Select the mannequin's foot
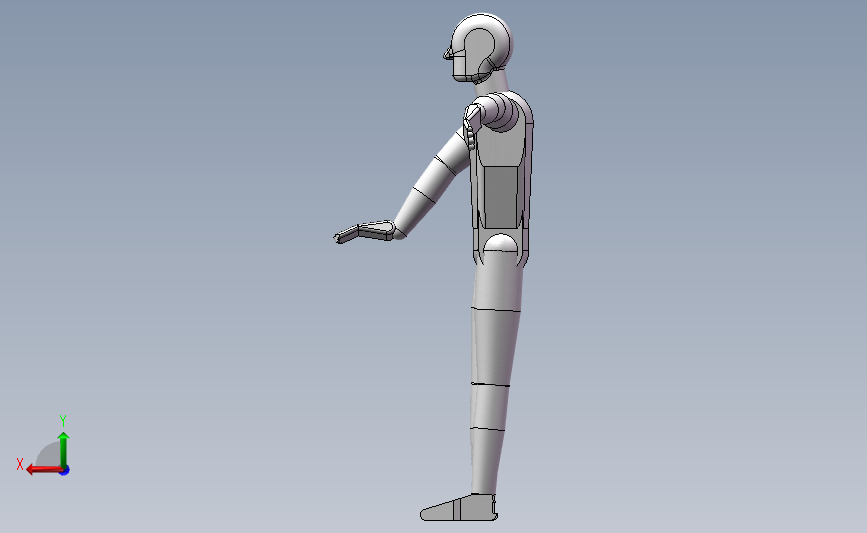This screenshot has width=867, height=533. pyautogui.click(x=458, y=508)
